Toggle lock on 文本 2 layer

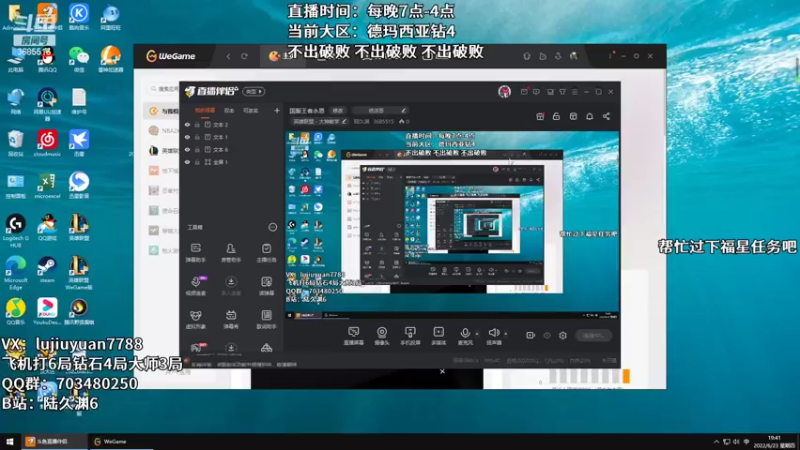197,124
